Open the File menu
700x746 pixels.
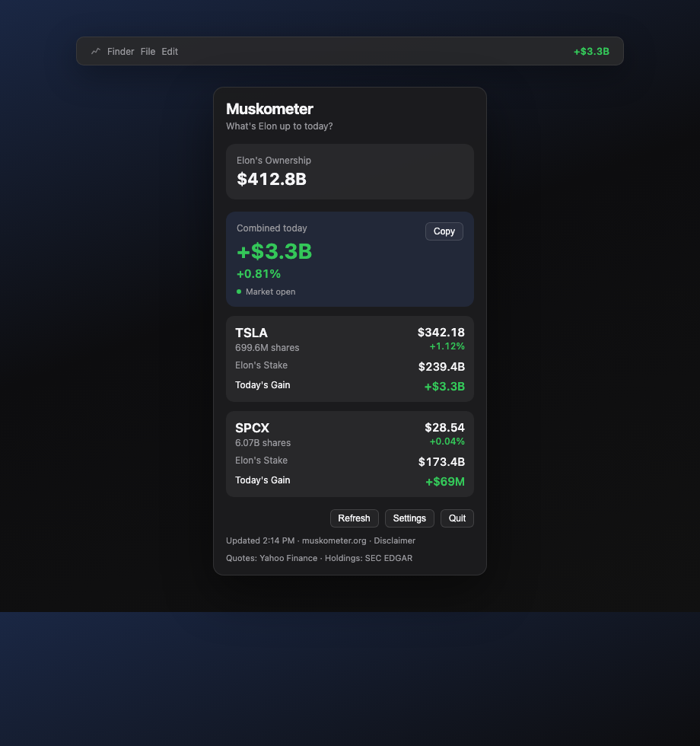148,52
